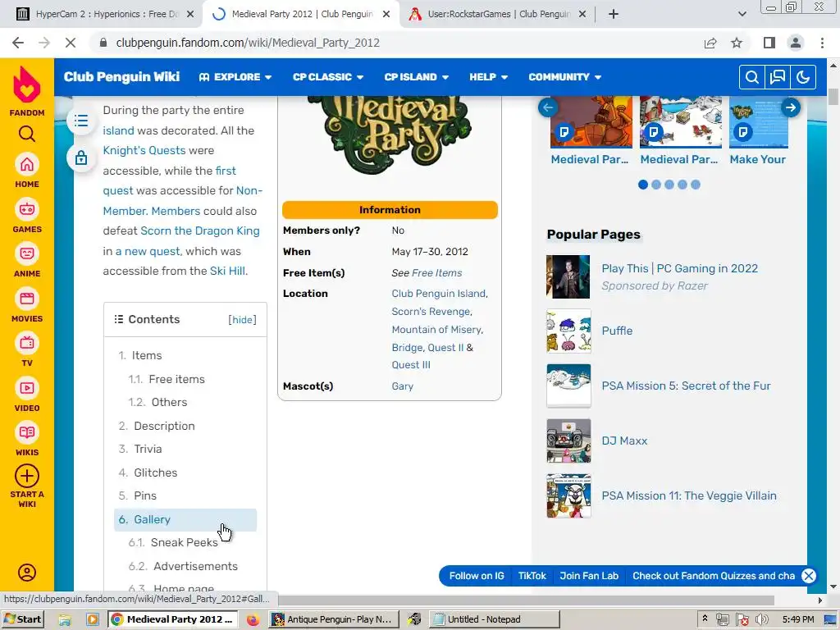Click Follow on IG banner link
This screenshot has height=630, width=840.
pos(477,576)
